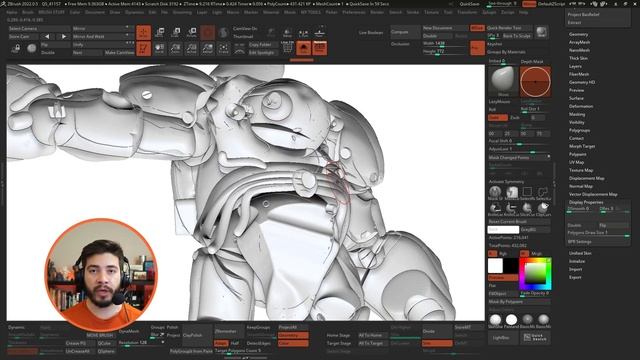Click the New Document button

445,28
